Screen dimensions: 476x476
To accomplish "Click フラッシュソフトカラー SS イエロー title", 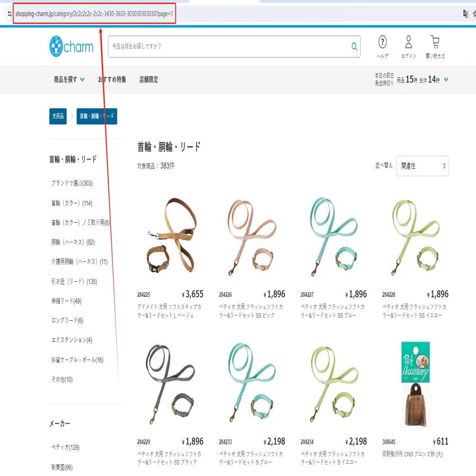I will tap(414, 311).
